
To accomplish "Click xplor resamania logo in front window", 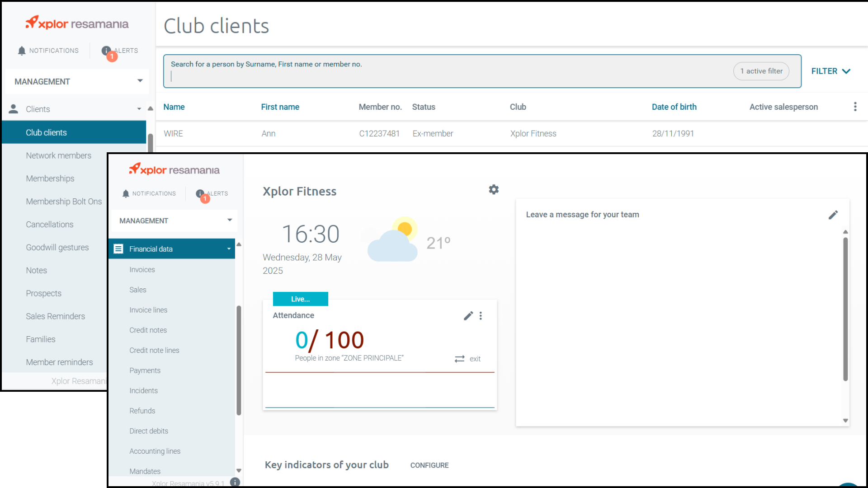I will click(175, 169).
